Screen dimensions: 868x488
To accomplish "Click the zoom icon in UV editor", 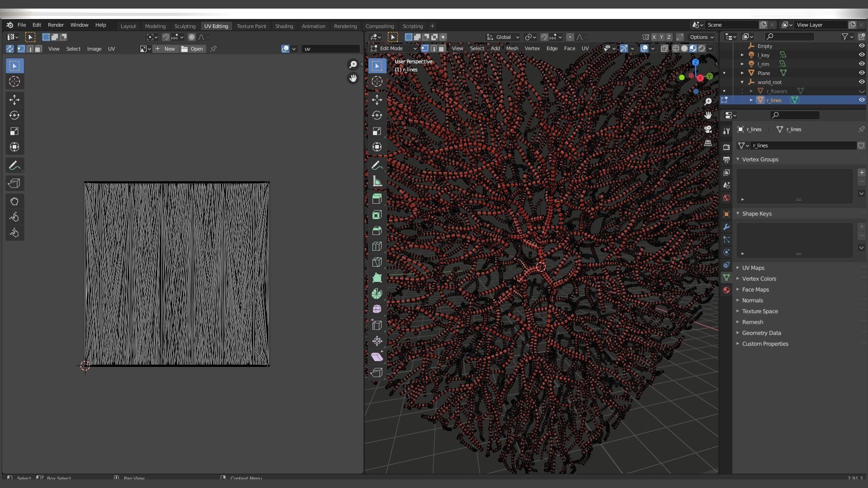I will tap(353, 65).
